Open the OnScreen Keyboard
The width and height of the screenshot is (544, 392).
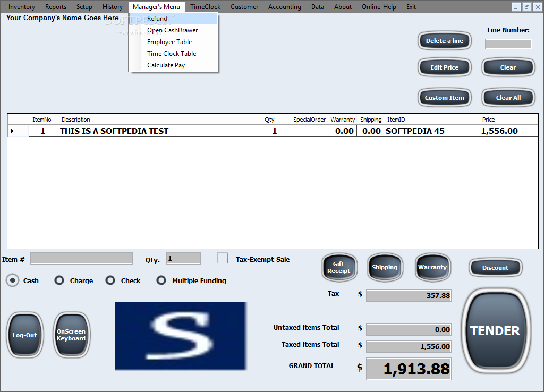tap(71, 335)
